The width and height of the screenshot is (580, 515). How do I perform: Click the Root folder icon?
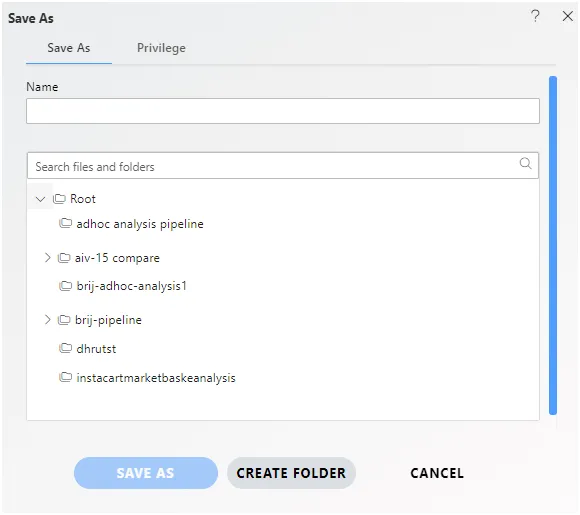point(59,199)
